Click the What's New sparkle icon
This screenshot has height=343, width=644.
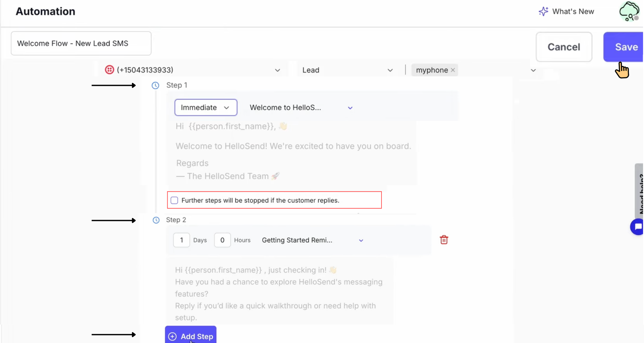tap(543, 11)
